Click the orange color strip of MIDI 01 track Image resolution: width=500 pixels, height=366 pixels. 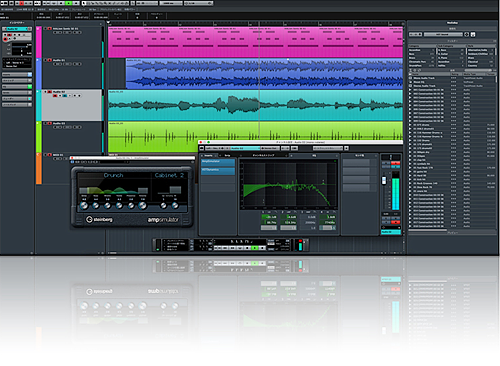click(39, 168)
